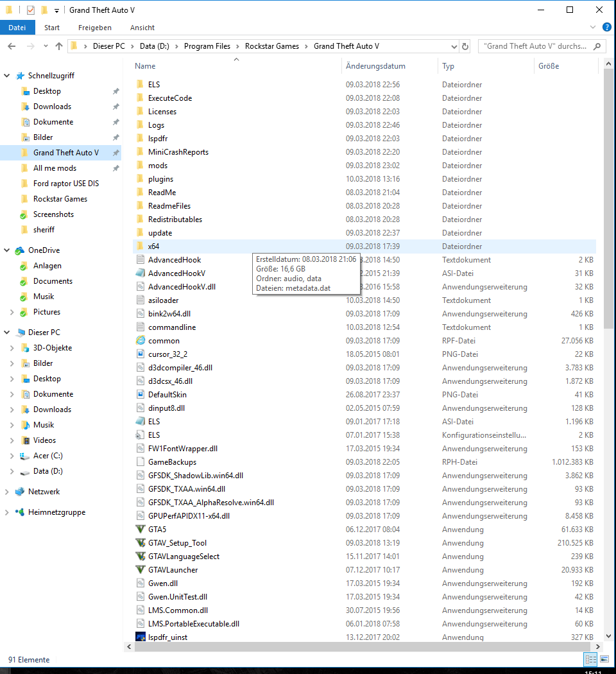The width and height of the screenshot is (616, 674).
Task: Click the properties checkmark icon in title bar
Action: [x=31, y=10]
